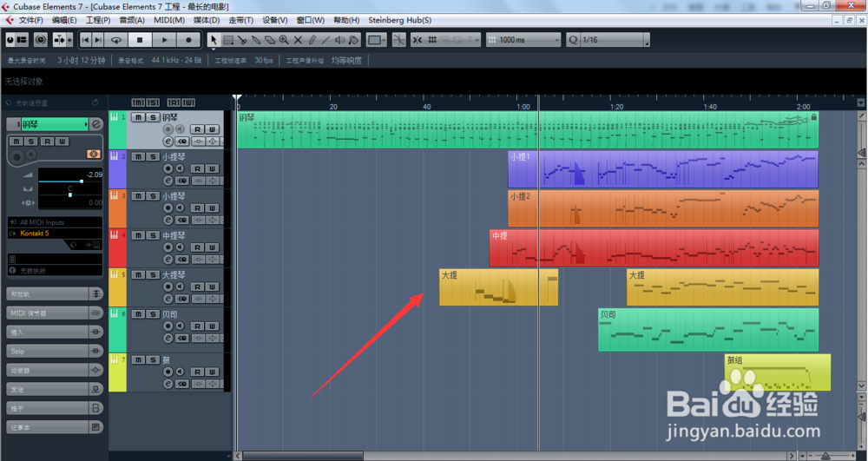This screenshot has height=461, width=868.
Task: Open the 文件(F) menu
Action: pyautogui.click(x=30, y=20)
